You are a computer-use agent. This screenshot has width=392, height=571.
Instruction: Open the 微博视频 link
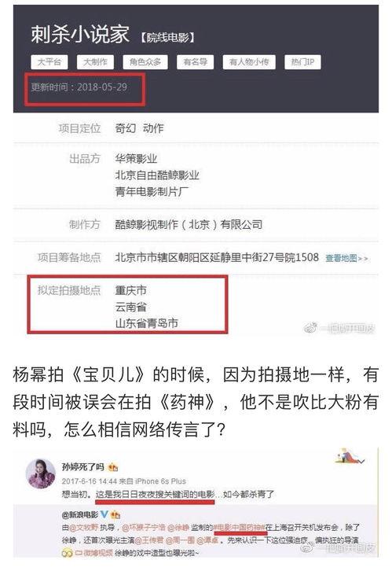93,553
